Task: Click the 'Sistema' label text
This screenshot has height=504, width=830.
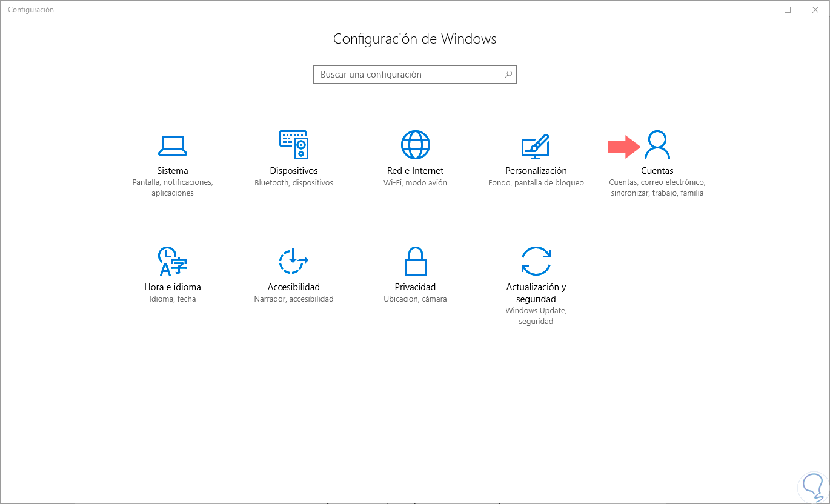Action: [173, 171]
